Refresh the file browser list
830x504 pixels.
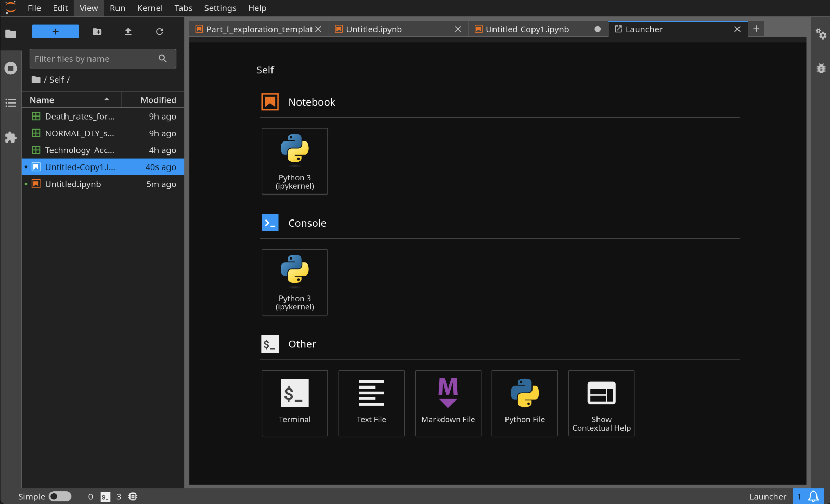[x=160, y=32]
